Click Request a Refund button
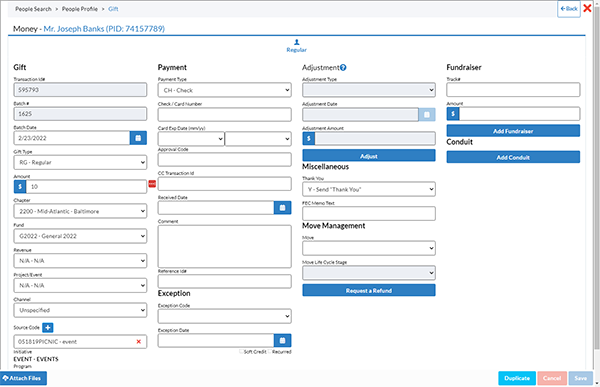600x387 pixels. [x=369, y=291]
